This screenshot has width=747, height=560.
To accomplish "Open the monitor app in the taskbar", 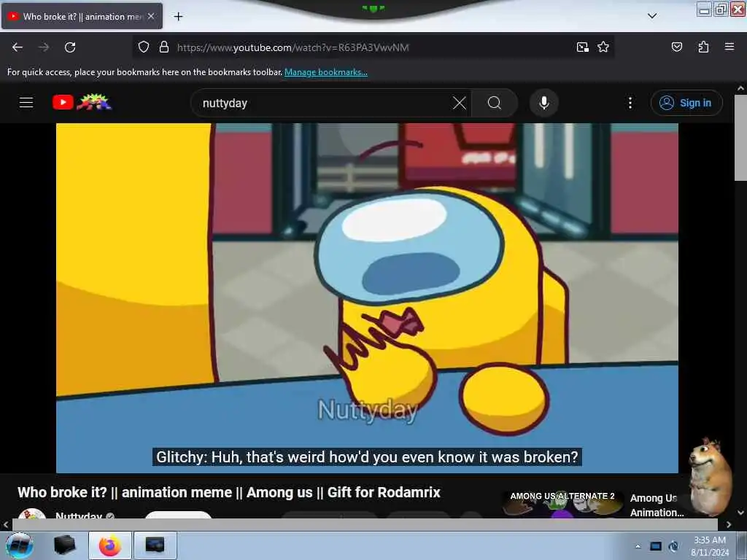I will tap(155, 545).
